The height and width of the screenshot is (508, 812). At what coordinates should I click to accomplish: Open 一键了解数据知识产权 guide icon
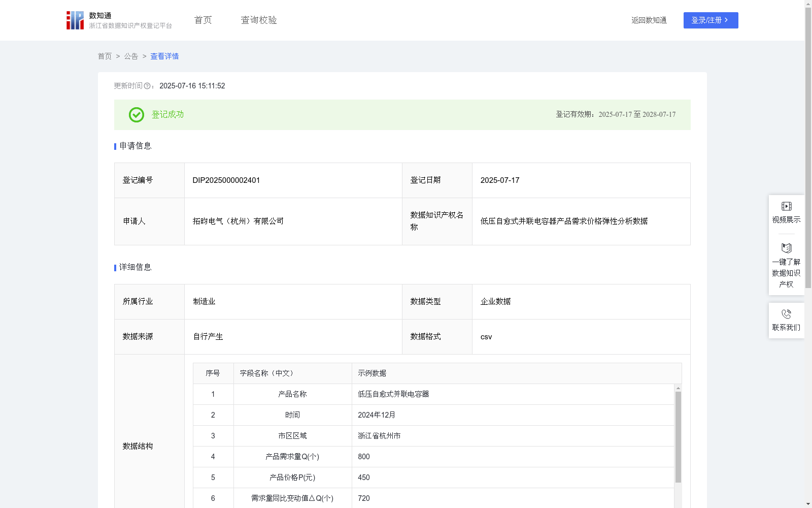(x=786, y=248)
